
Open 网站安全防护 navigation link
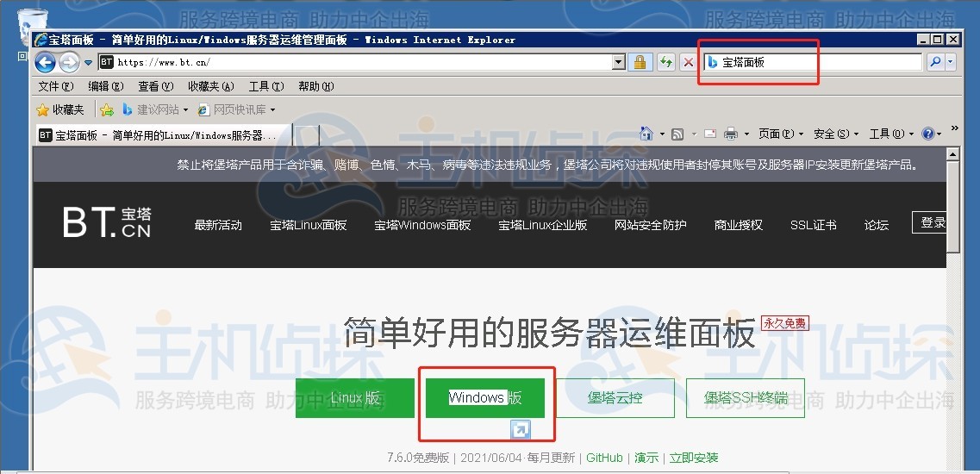tap(651, 225)
